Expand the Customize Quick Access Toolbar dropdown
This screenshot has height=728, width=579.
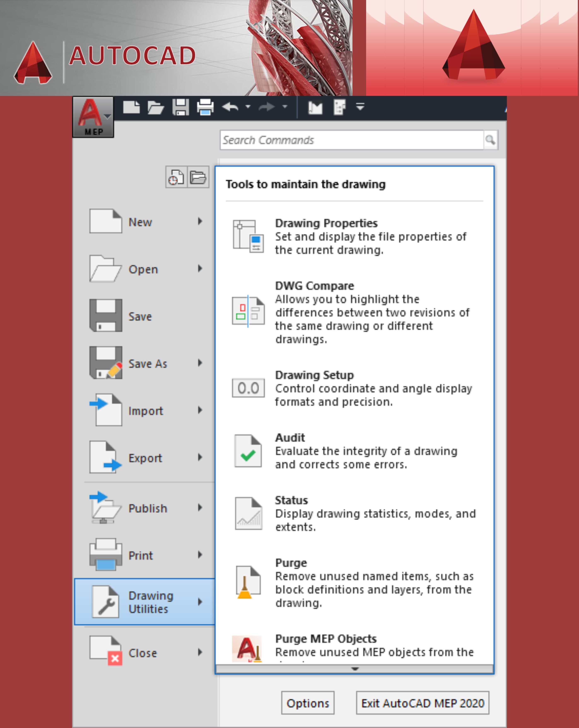360,107
